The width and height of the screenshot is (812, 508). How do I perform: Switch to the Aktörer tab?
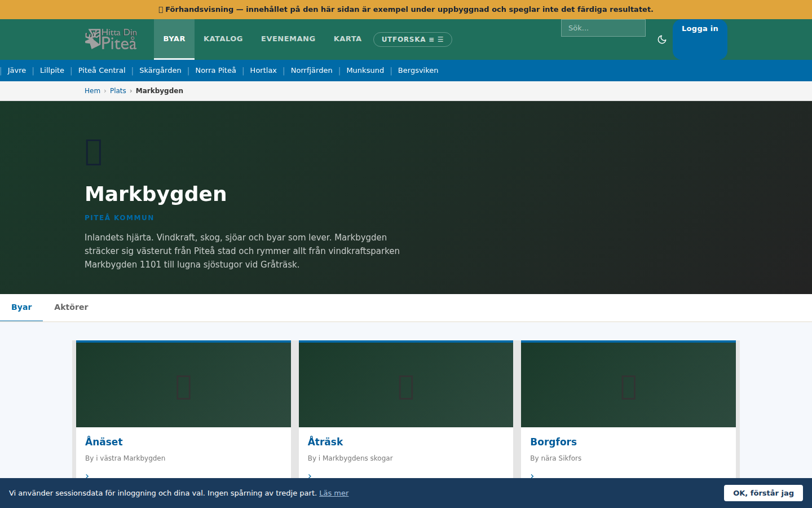pyautogui.click(x=71, y=308)
